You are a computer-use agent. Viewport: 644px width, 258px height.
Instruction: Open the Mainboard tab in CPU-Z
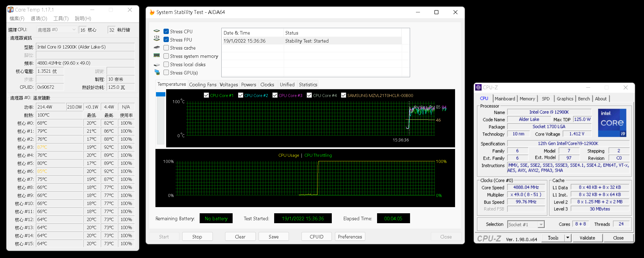505,99
